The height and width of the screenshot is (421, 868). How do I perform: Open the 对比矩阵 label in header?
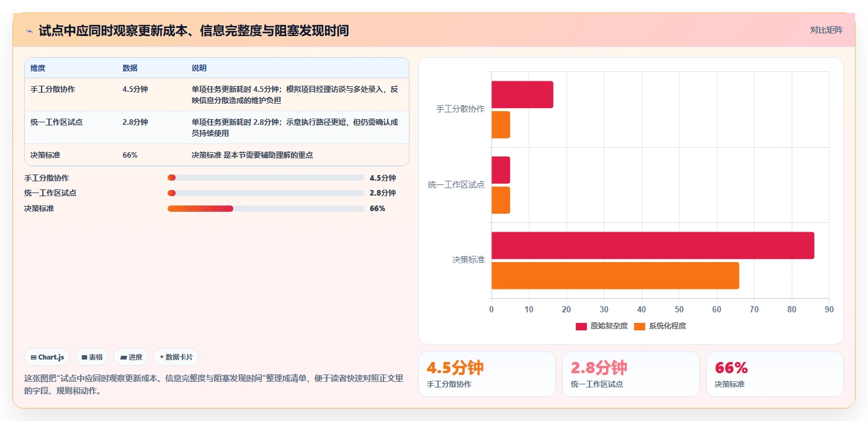pyautogui.click(x=826, y=30)
